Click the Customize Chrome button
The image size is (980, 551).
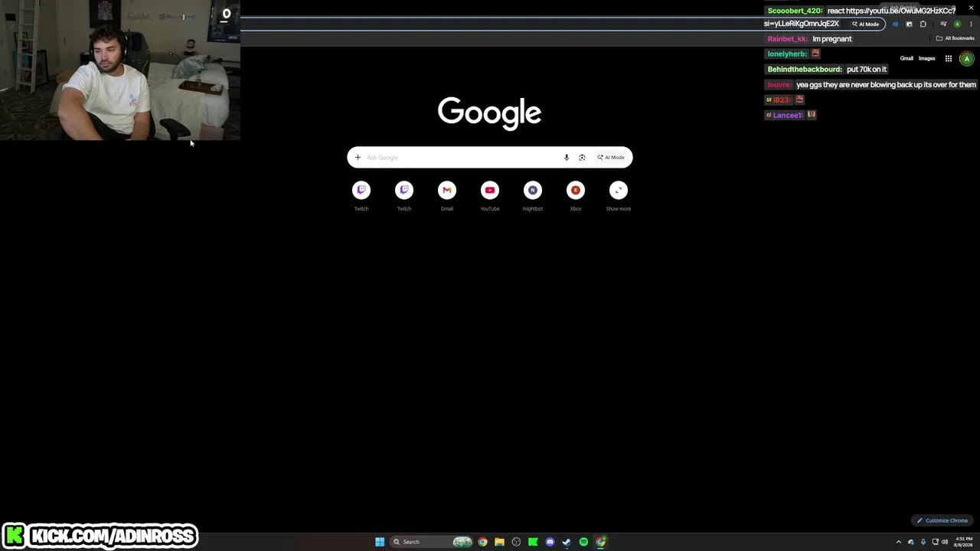coord(943,520)
